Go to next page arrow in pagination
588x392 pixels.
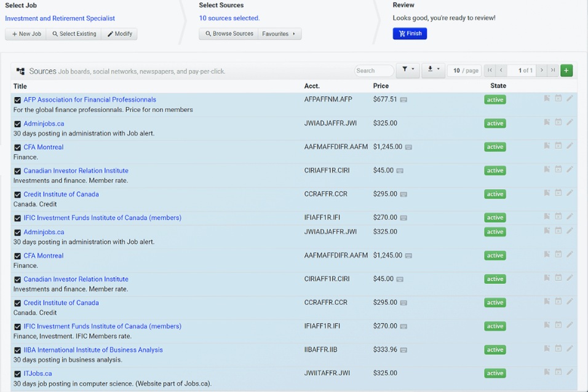pos(541,71)
